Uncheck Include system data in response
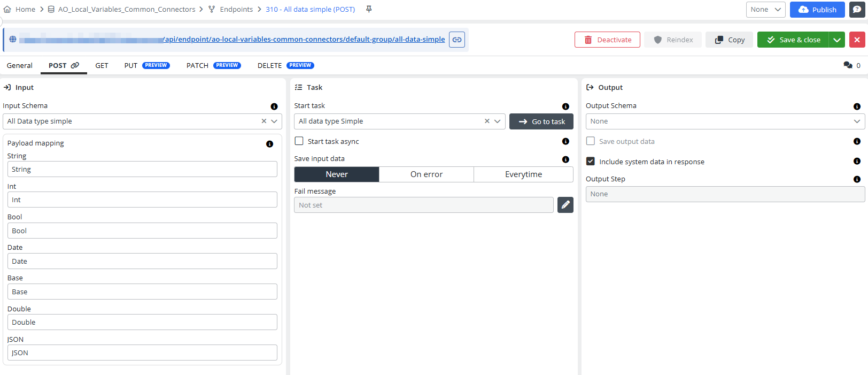The image size is (868, 375). 591,162
